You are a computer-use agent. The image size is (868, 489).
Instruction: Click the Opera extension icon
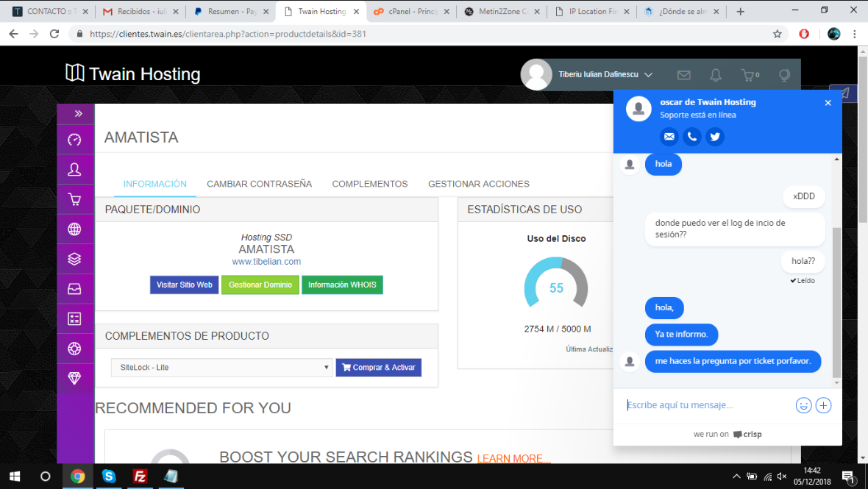click(x=804, y=34)
